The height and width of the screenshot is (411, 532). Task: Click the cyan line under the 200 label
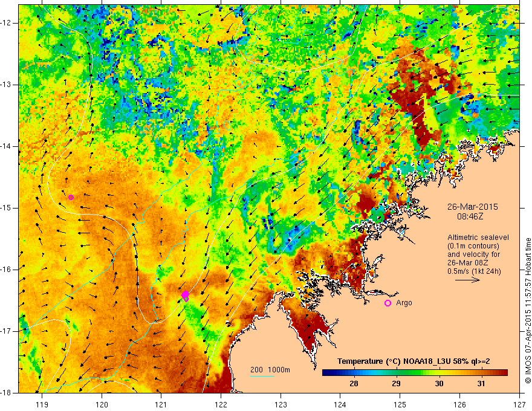262,376
